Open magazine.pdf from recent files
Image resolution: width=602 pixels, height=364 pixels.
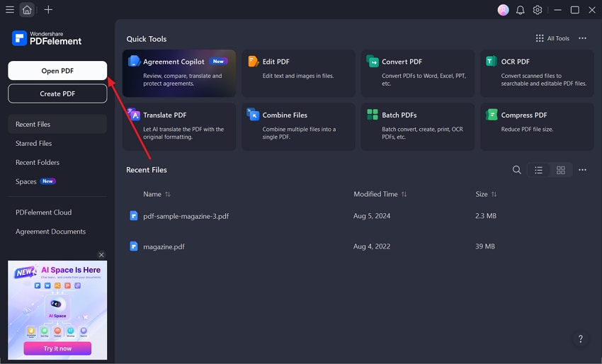click(164, 246)
